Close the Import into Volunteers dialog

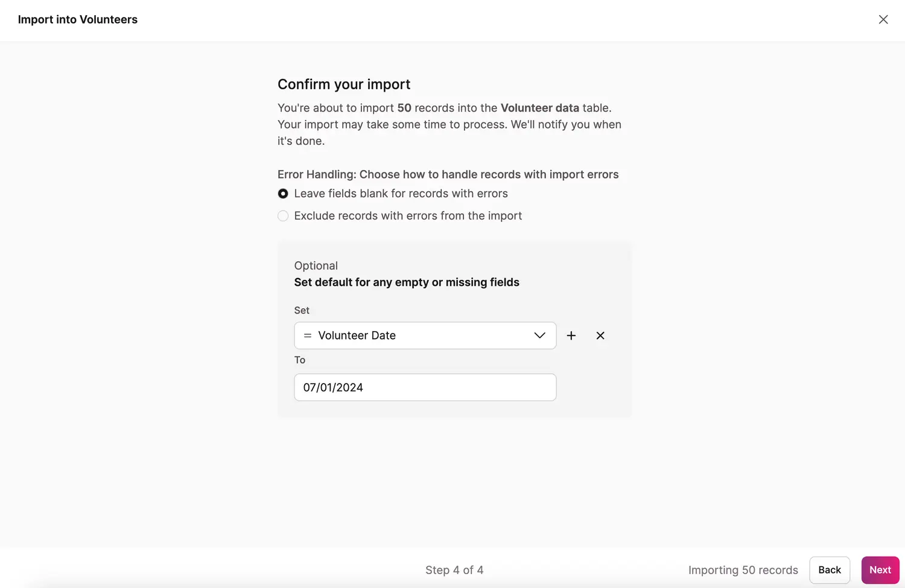(883, 19)
